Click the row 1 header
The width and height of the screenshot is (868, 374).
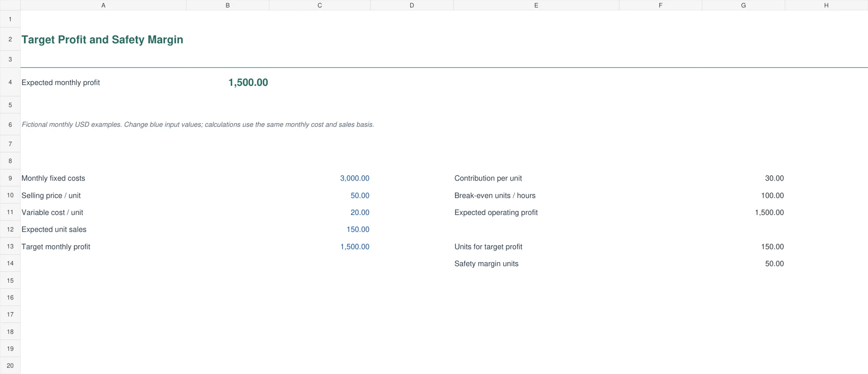[x=10, y=19]
